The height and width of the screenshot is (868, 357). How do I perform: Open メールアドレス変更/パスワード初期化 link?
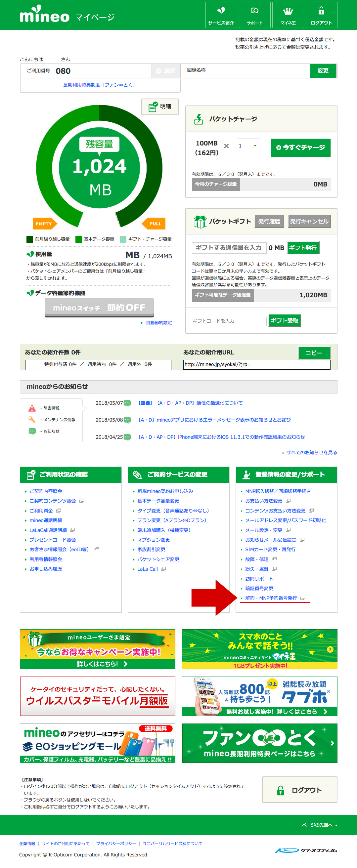click(x=286, y=520)
